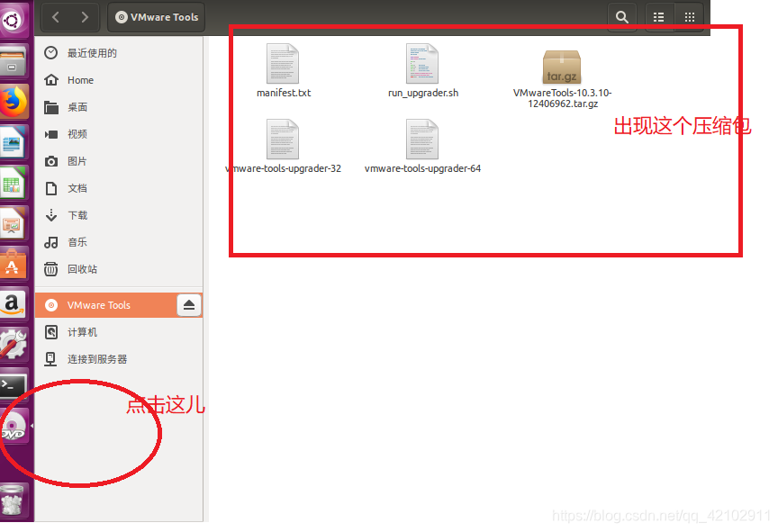Viewport: 778px width, 532px height.
Task: Open System Settings from launcher
Action: coord(14,344)
